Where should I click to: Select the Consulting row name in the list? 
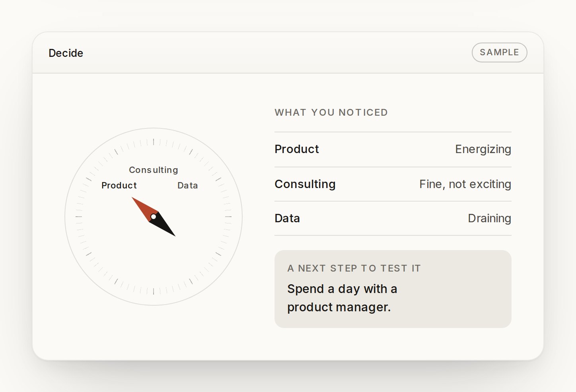coord(305,184)
